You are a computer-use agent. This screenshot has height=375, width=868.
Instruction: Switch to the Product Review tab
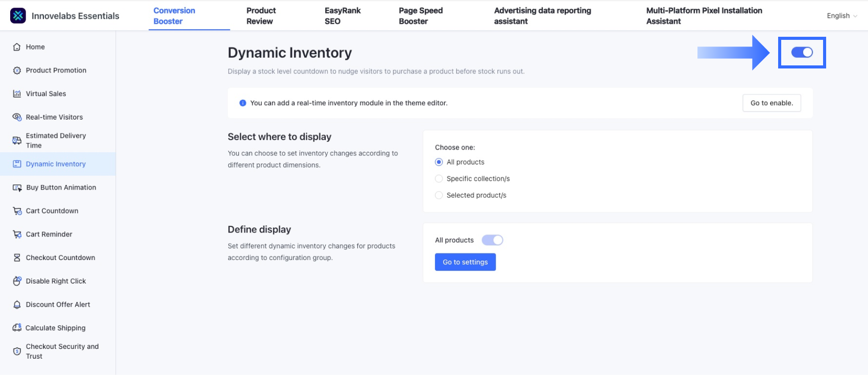260,16
